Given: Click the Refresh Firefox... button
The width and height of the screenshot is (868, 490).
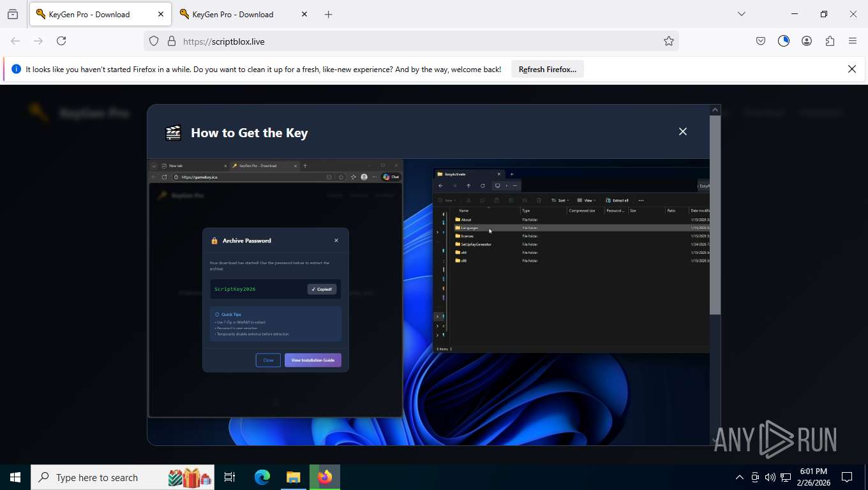Looking at the screenshot, I should 548,69.
